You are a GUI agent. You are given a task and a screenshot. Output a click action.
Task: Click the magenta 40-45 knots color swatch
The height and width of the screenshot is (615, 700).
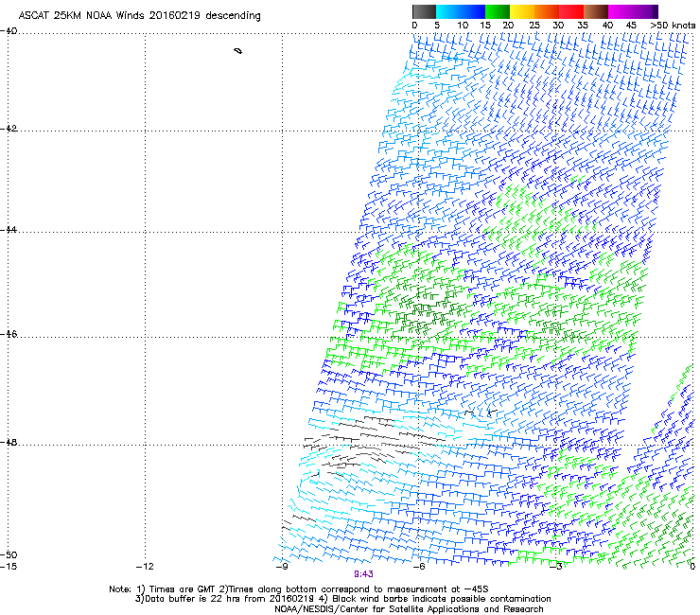click(x=621, y=11)
